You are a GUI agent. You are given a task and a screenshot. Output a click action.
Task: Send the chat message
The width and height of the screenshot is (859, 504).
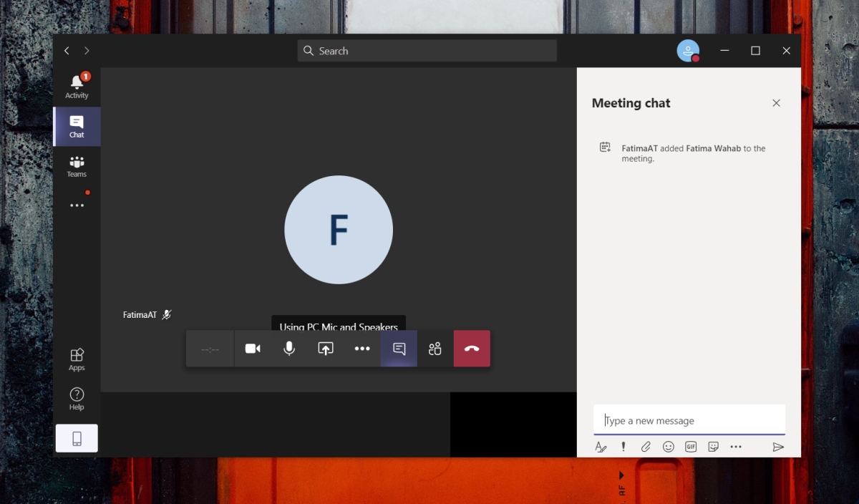(778, 447)
